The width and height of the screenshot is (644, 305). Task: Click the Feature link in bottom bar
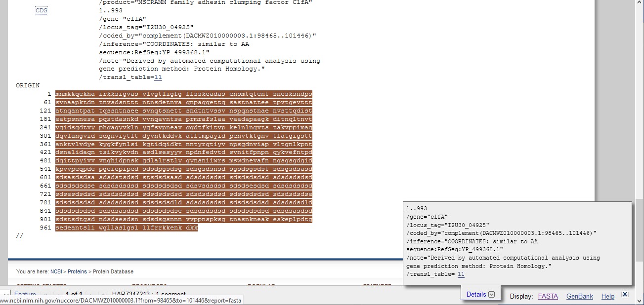point(25,295)
